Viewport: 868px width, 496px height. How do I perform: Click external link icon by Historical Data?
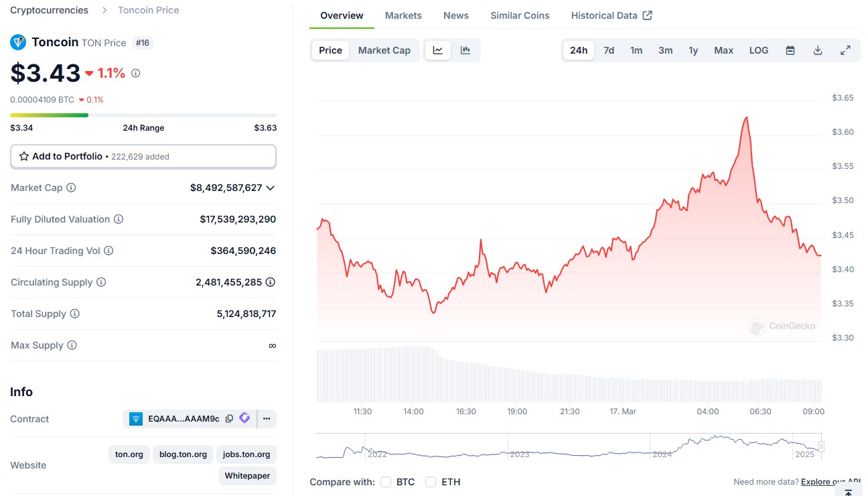point(648,15)
